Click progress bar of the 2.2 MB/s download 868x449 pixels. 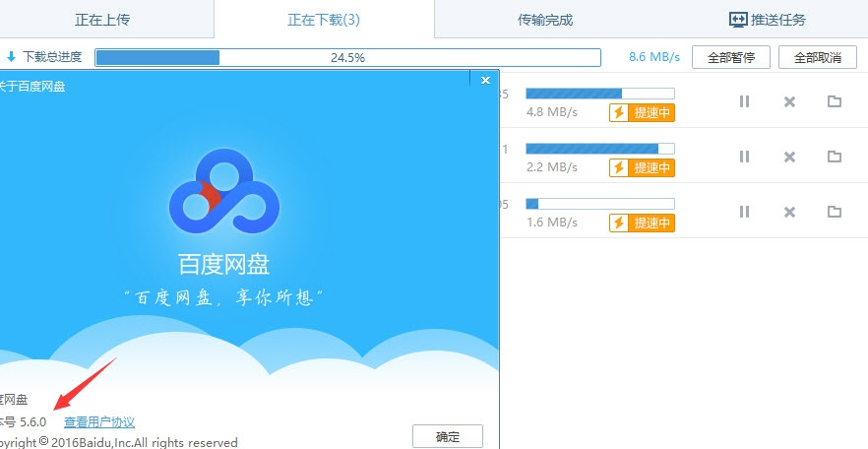[x=600, y=149]
